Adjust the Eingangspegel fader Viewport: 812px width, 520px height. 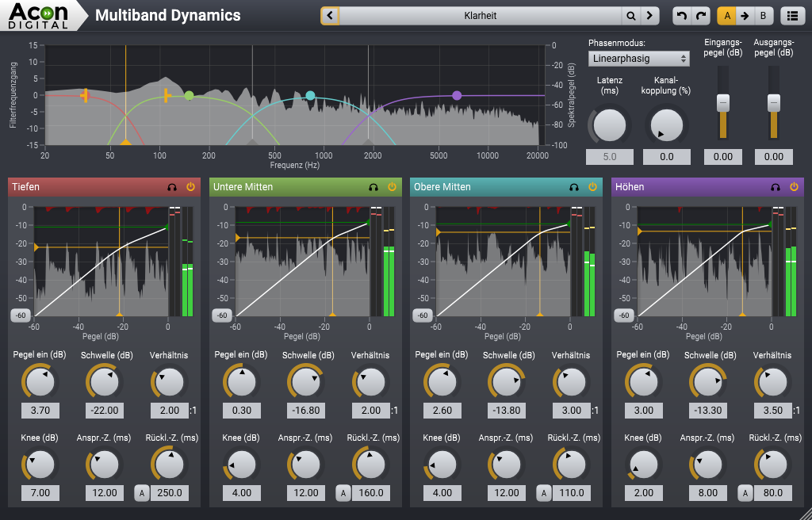click(x=722, y=103)
